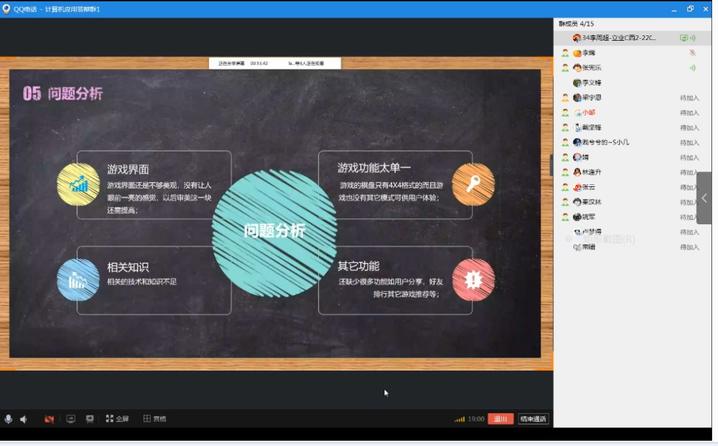Viewport: 718px width, 446px height.
Task: Click the 群成员 4/15 header
Action: [577, 23]
